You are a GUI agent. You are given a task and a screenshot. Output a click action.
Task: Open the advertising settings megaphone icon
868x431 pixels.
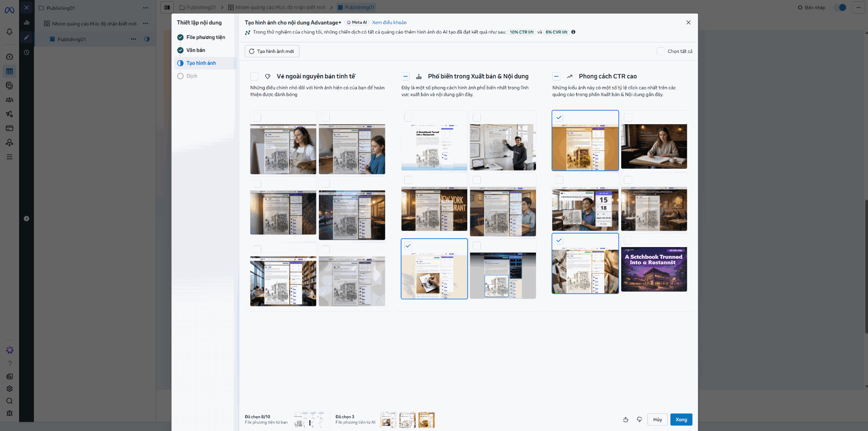click(9, 114)
